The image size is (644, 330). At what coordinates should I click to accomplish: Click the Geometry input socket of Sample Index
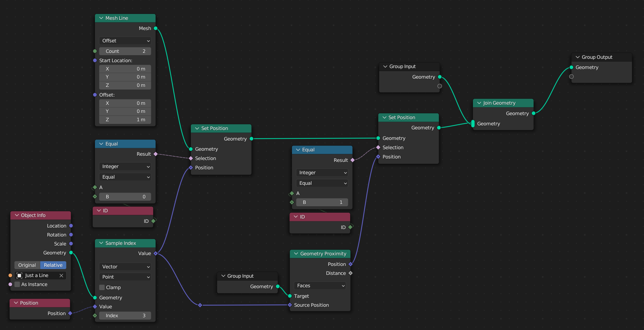coord(95,297)
